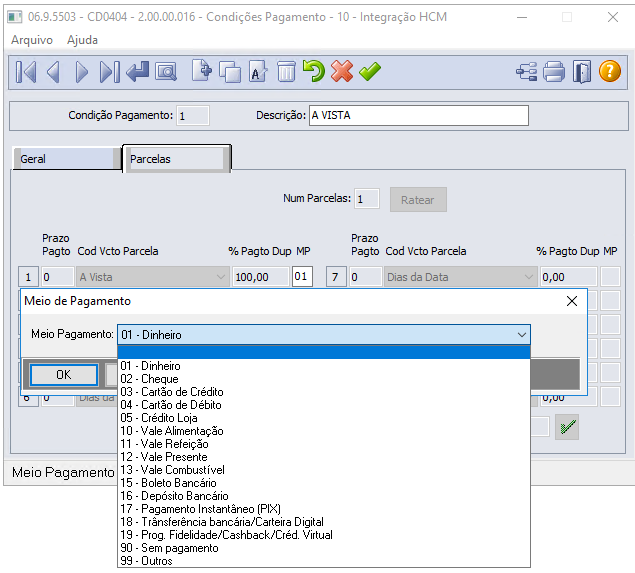
Task: Choose '12 - Vale Presente'
Action: tap(324, 457)
